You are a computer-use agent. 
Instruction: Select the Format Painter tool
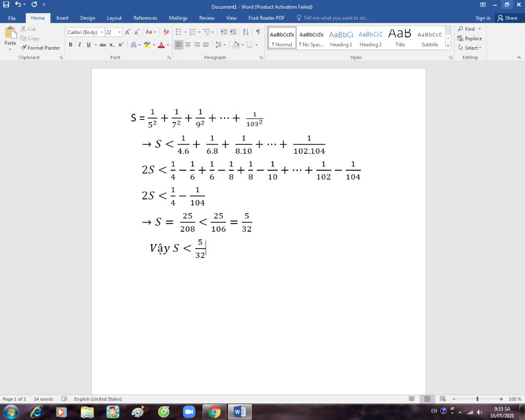[40, 48]
